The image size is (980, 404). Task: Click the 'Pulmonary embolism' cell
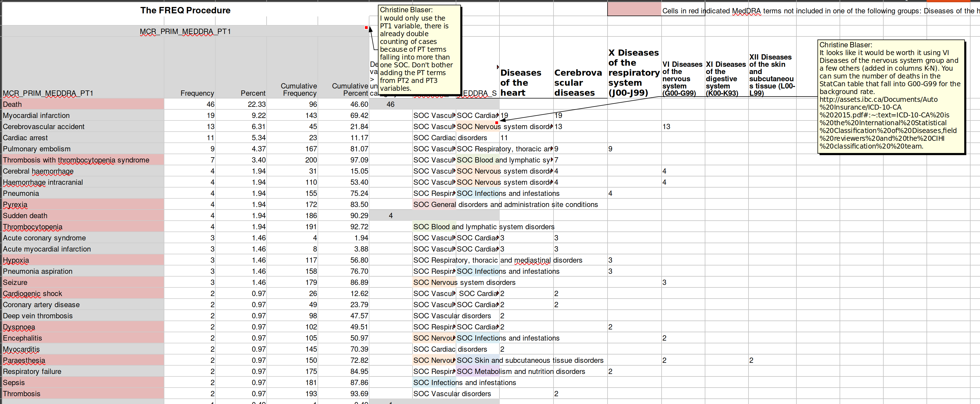pyautogui.click(x=83, y=149)
